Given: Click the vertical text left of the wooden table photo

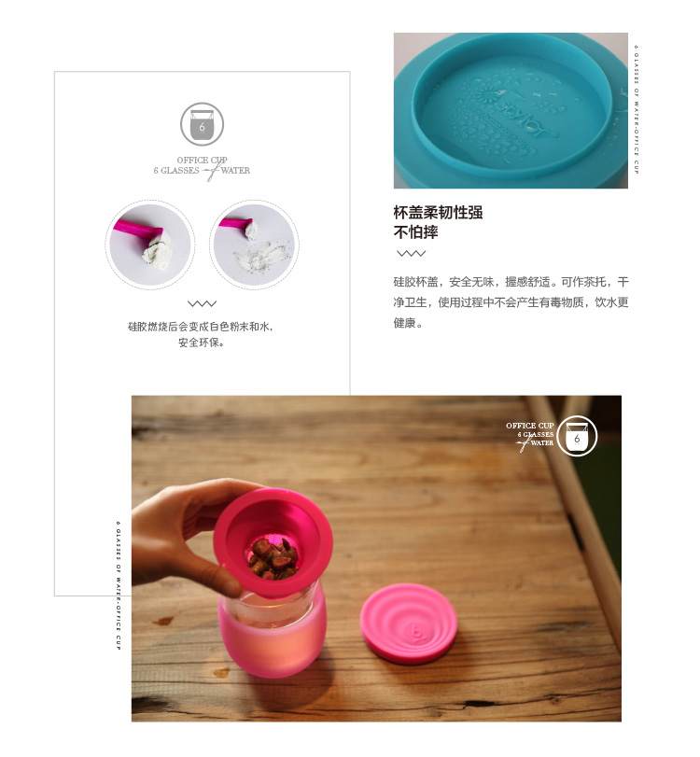Looking at the screenshot, I should point(118,585).
